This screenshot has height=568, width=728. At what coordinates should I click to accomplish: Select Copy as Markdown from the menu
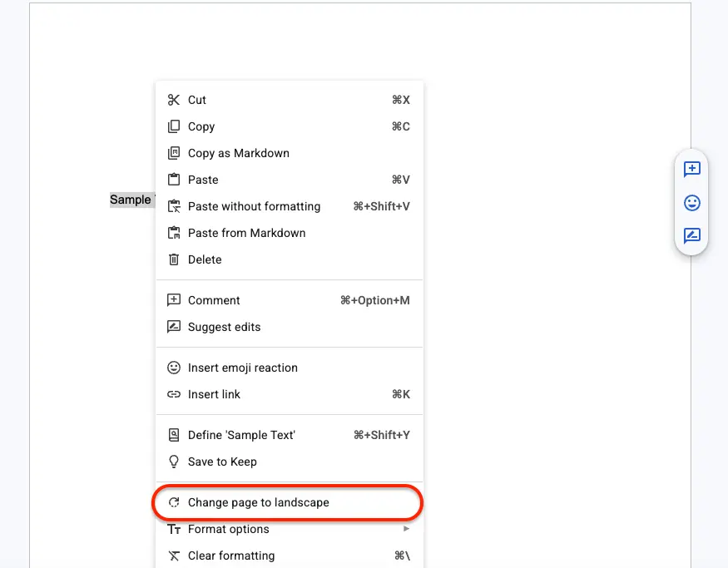(x=239, y=153)
